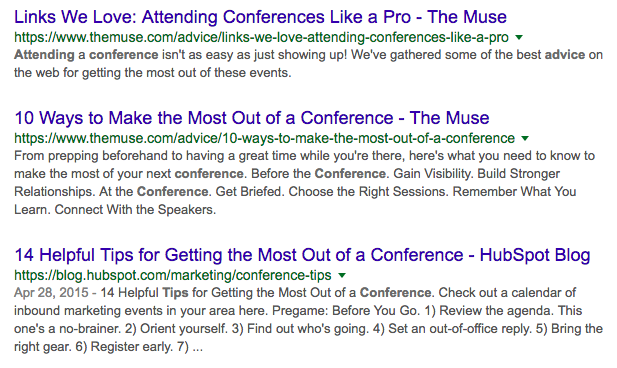Screen dimensions: 617x368
Task: Click the blog.hubspot.com conference-tips URL
Action: [173, 275]
